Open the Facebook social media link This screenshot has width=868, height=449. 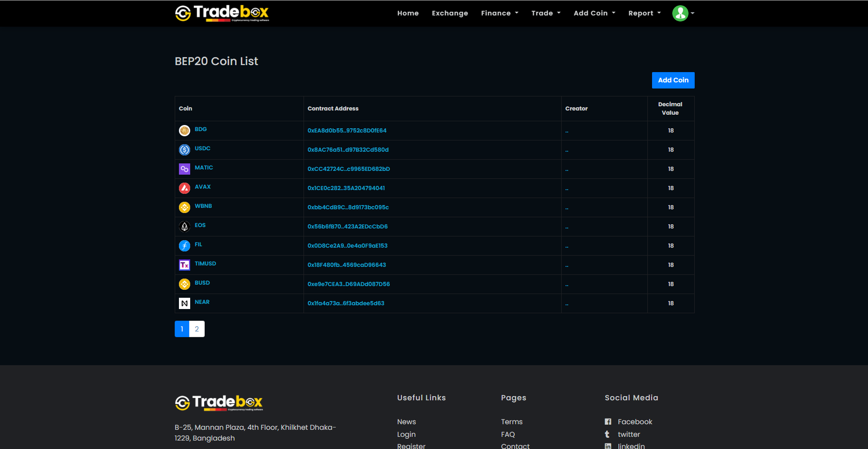pyautogui.click(x=635, y=422)
